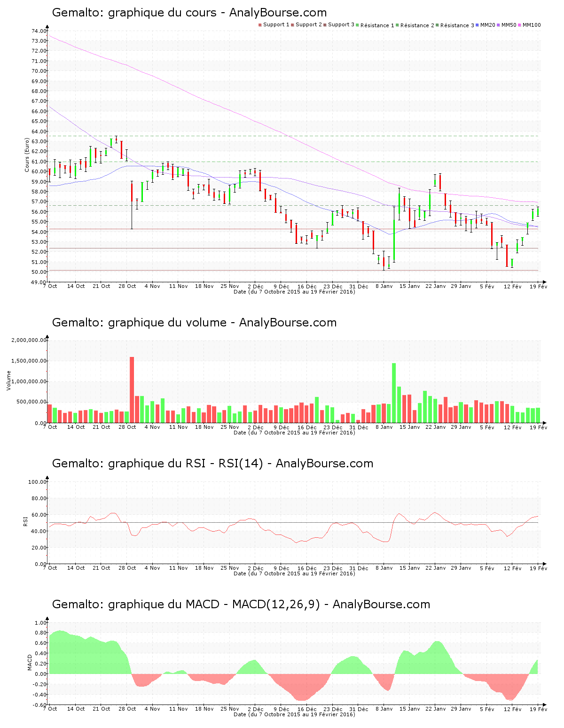Click '31 Déc' on the MACD chart axis
Image resolution: width=564 pixels, height=728 pixels.
click(359, 709)
